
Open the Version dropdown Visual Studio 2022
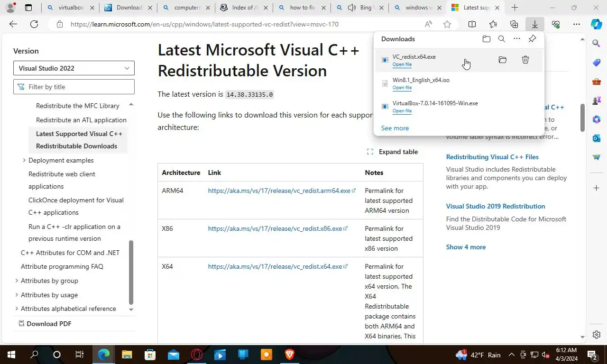point(74,68)
